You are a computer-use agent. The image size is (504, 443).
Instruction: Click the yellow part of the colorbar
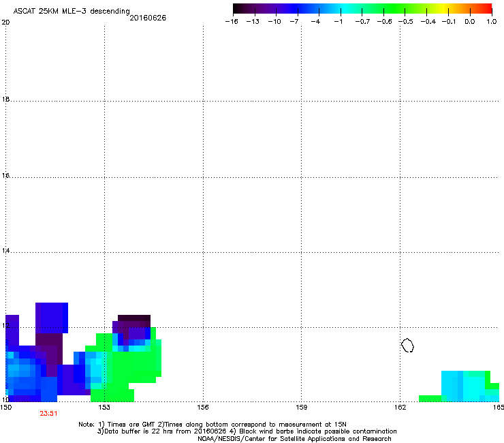(x=444, y=9)
